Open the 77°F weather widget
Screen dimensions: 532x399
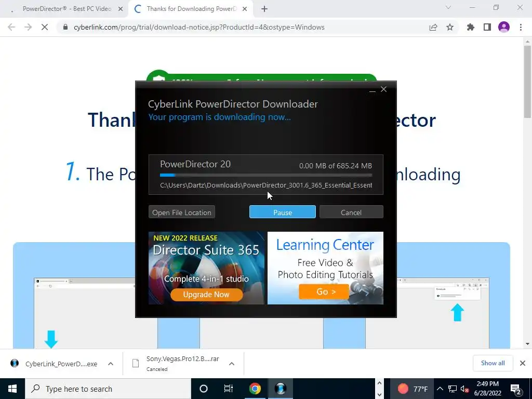[412, 389]
